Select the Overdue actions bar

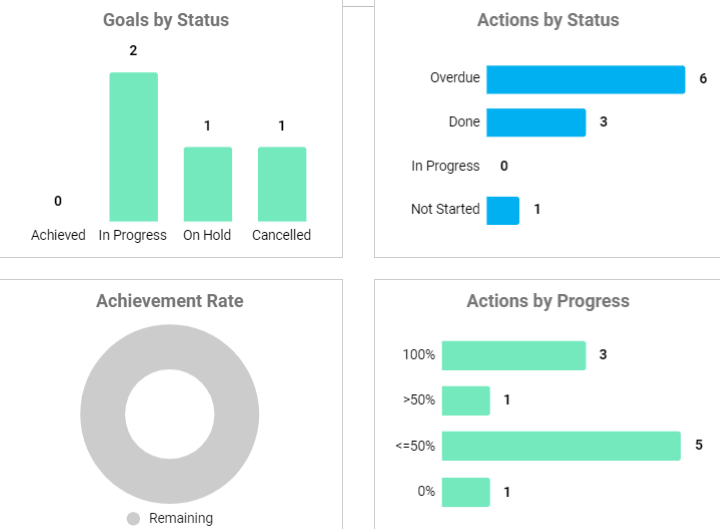click(x=585, y=80)
